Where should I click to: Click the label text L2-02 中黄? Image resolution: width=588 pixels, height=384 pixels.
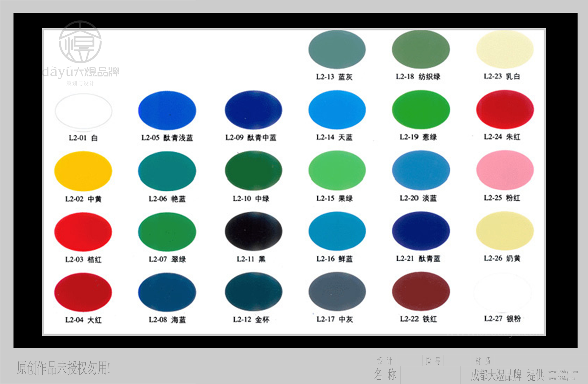point(83,199)
